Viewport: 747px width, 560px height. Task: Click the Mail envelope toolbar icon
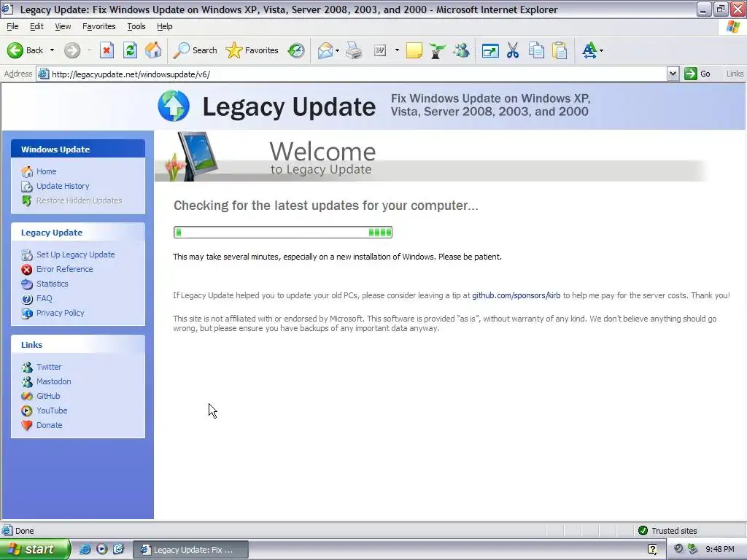tap(325, 50)
